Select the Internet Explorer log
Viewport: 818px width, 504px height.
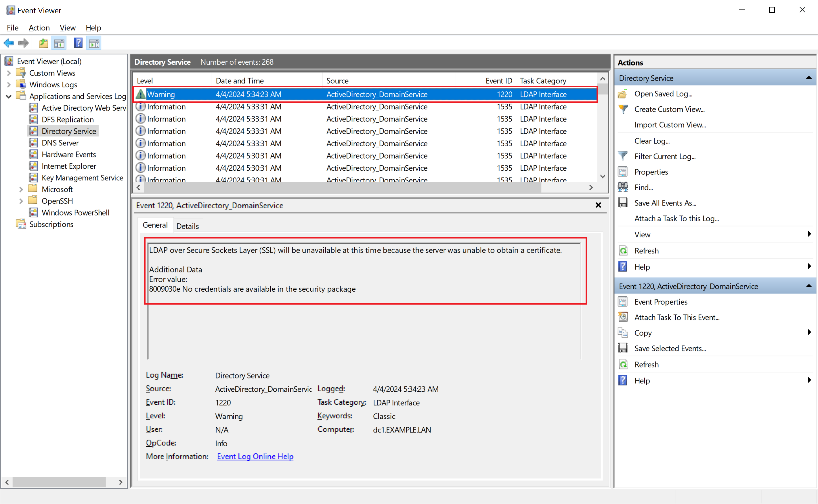click(x=69, y=166)
